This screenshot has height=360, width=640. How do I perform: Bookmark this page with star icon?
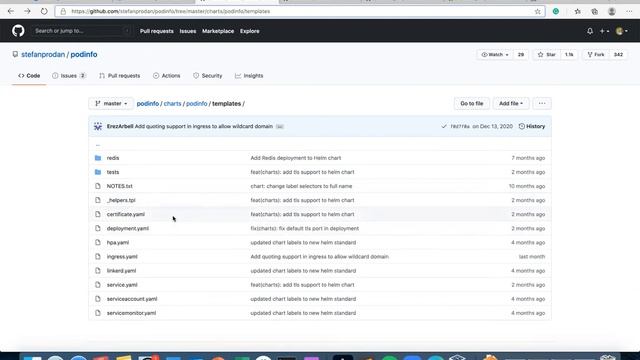[538, 11]
